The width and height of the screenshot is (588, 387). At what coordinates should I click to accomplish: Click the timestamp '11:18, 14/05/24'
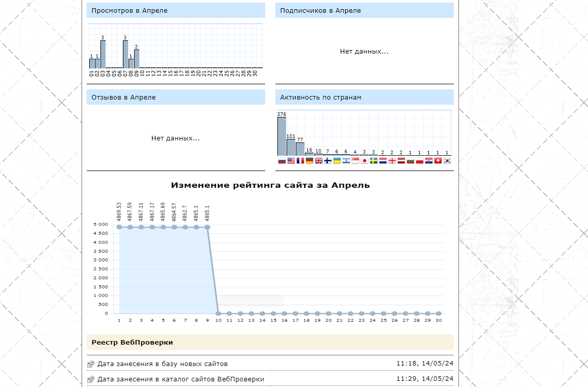tap(425, 364)
